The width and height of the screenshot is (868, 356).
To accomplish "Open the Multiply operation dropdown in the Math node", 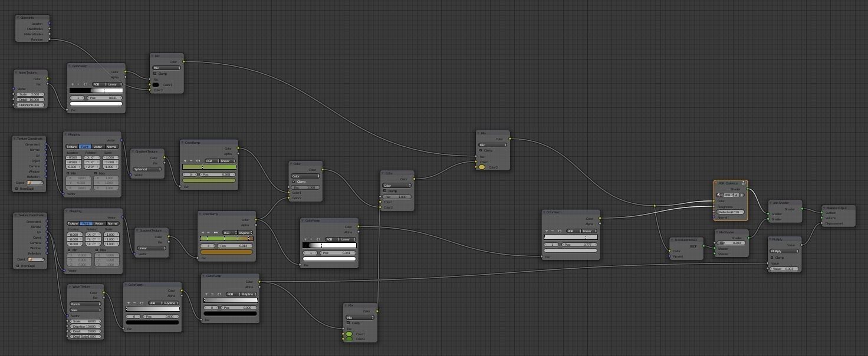I will click(x=784, y=251).
